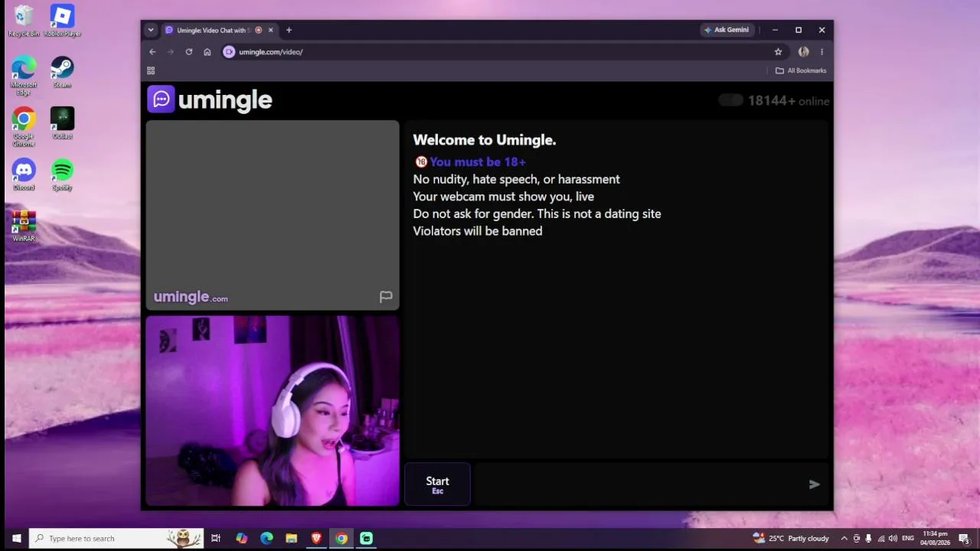Click the stranger video placeholder panel
Image resolution: width=980 pixels, height=551 pixels.
[x=273, y=215]
